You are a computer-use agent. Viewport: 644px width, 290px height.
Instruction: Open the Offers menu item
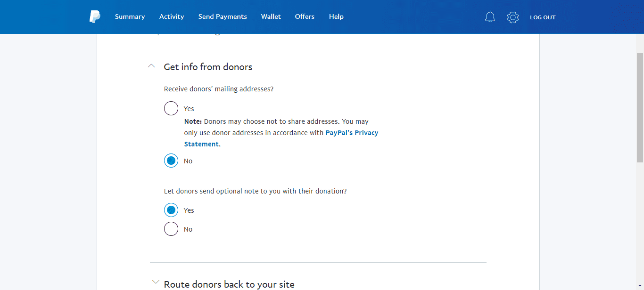(x=305, y=16)
